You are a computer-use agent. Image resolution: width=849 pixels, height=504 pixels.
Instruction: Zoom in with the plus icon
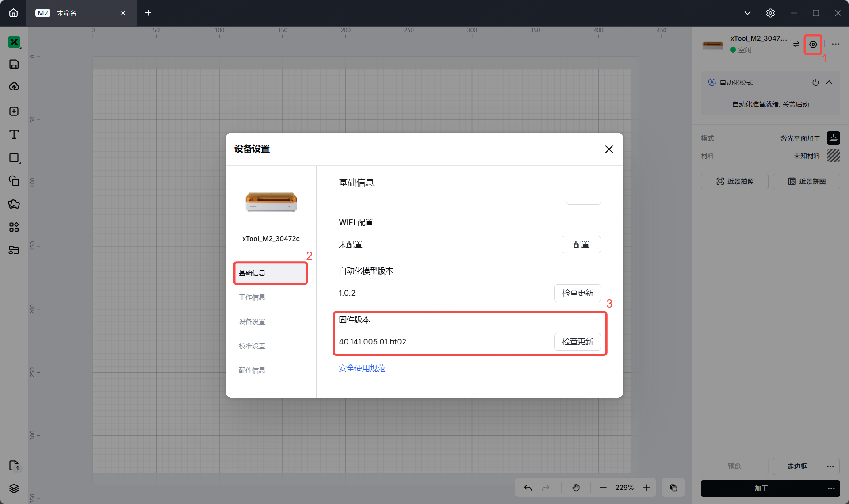[x=646, y=488]
